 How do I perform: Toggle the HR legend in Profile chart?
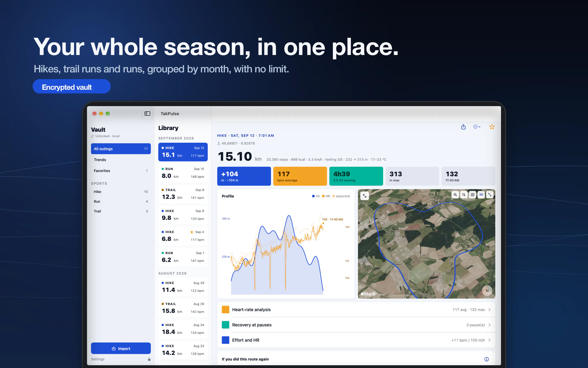click(326, 196)
